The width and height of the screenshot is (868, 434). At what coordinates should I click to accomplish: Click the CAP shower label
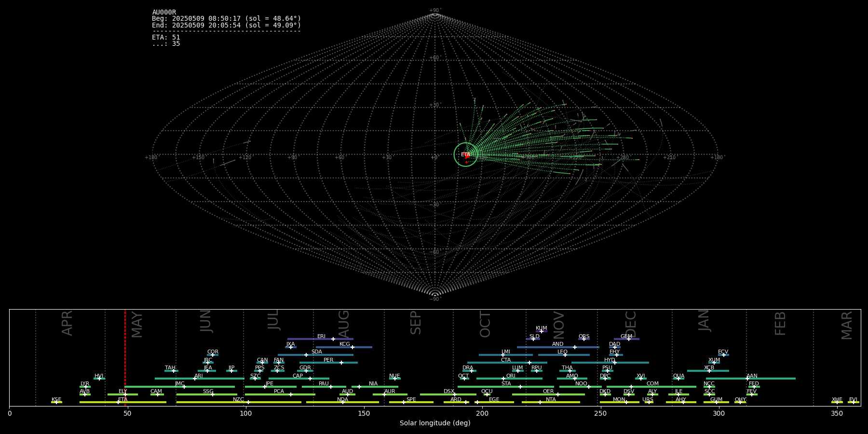coord(298,376)
